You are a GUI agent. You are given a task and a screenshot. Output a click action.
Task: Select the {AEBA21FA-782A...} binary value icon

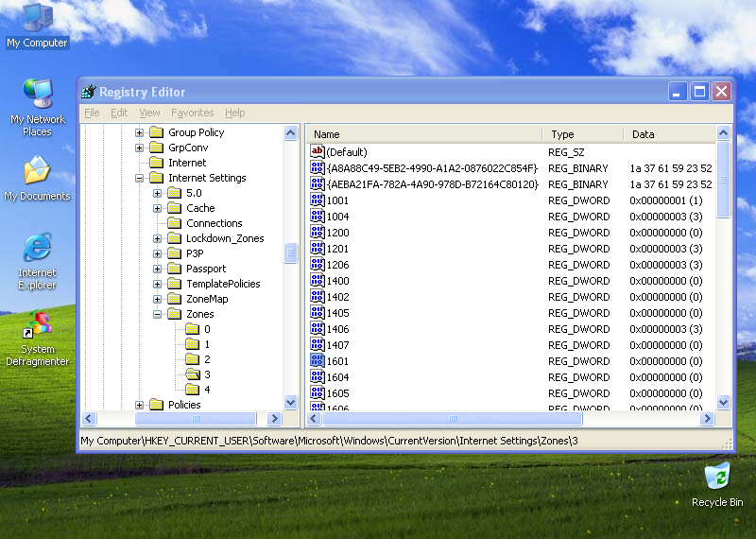[317, 184]
